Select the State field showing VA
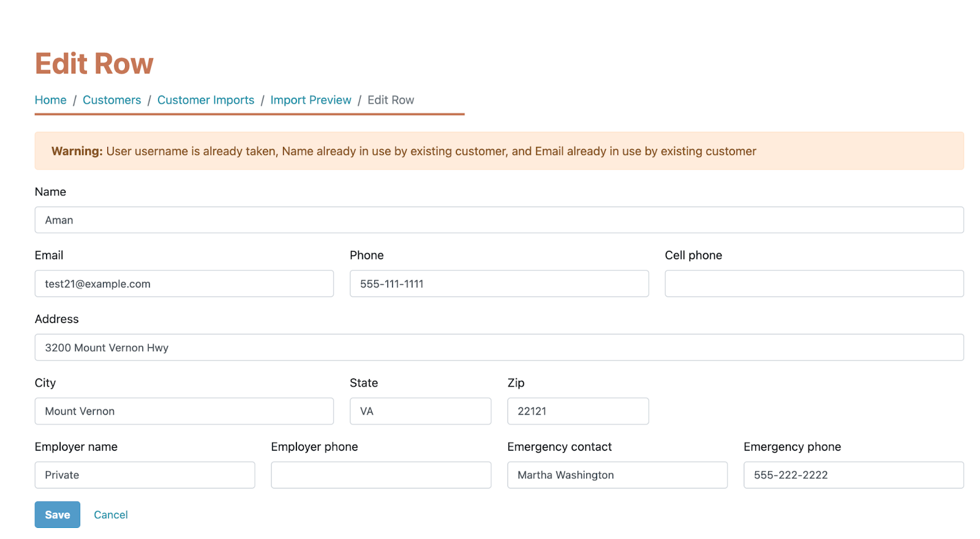Image resolution: width=980 pixels, height=539 pixels. click(x=420, y=411)
